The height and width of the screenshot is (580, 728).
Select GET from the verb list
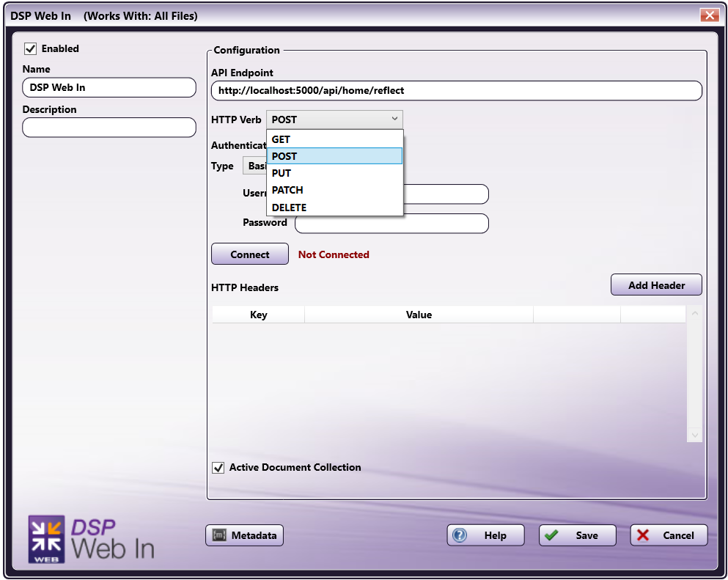(335, 139)
